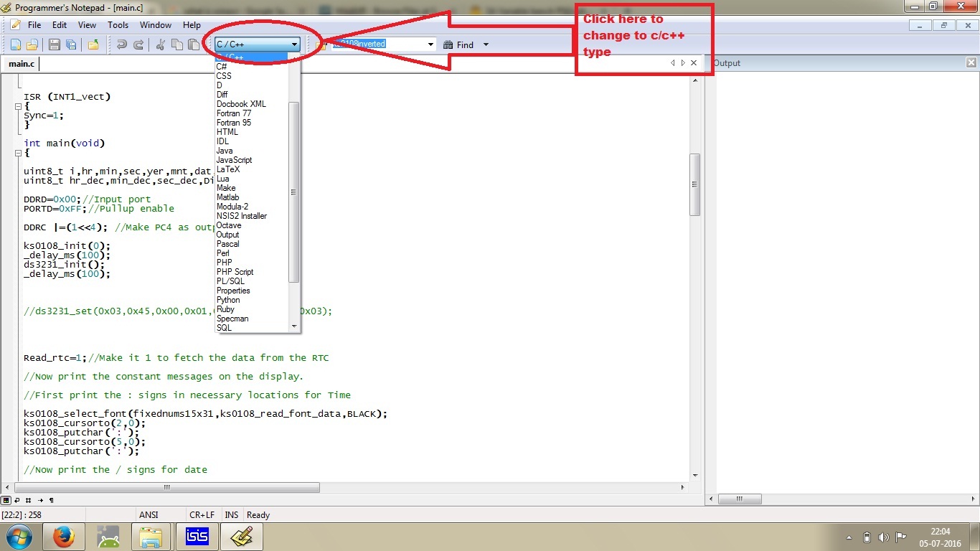Close the Output pane
The width and height of the screenshot is (980, 551).
coord(971,63)
